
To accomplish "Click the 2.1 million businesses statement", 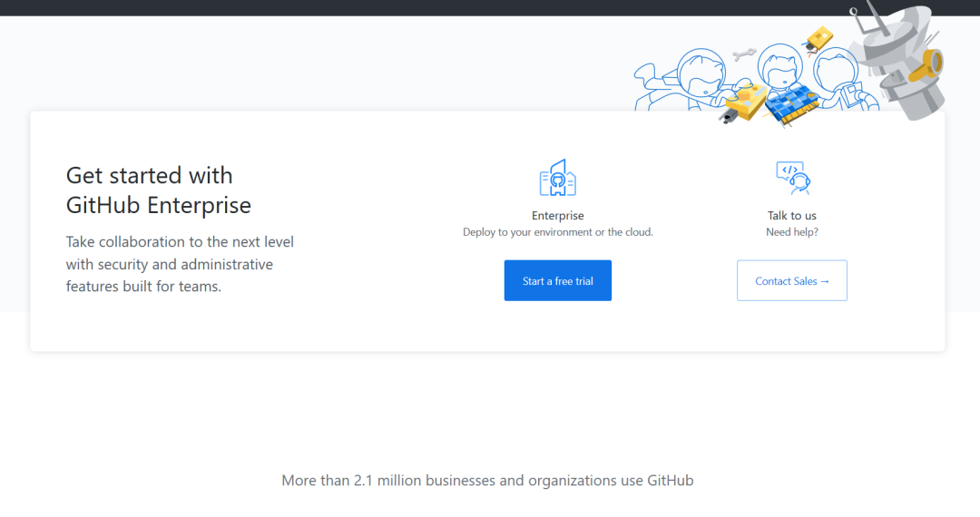I will 487,480.
